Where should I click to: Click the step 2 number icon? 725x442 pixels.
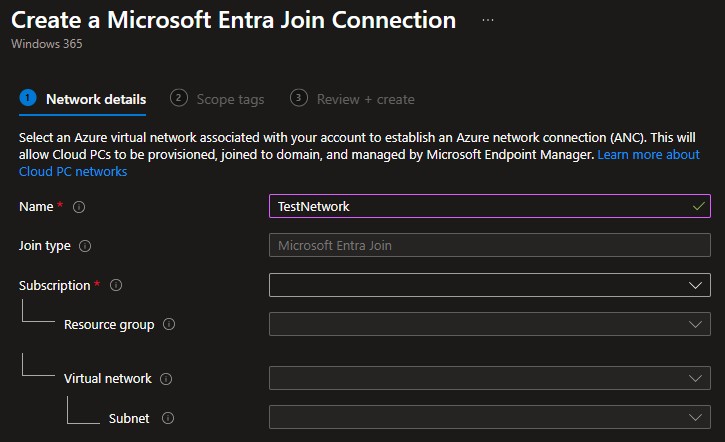[179, 98]
